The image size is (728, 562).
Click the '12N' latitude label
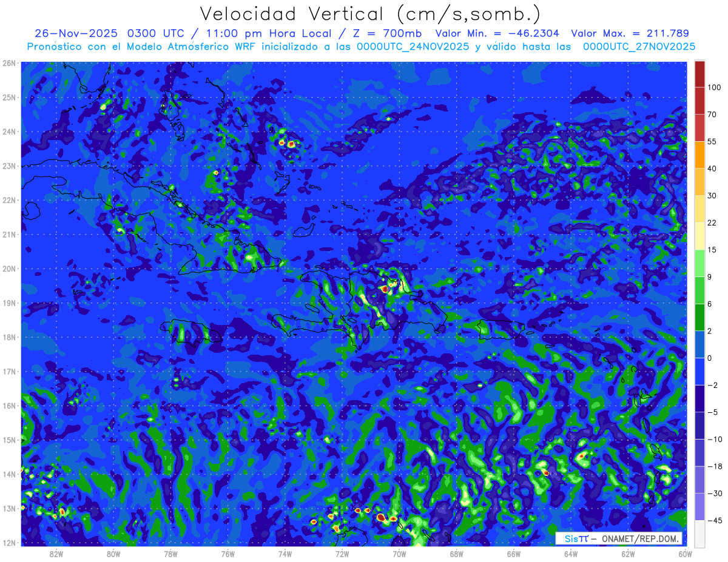[x=9, y=543]
